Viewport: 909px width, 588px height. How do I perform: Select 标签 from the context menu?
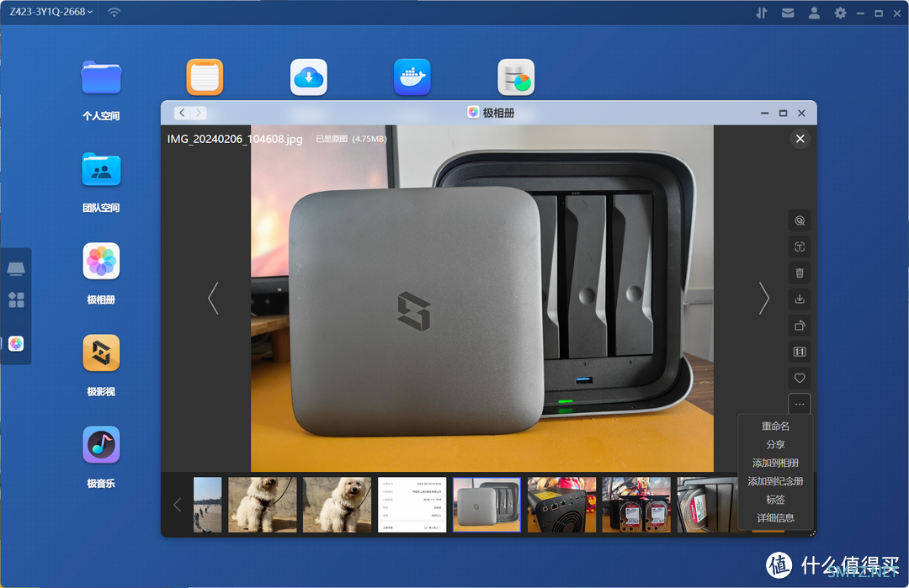[x=776, y=500]
